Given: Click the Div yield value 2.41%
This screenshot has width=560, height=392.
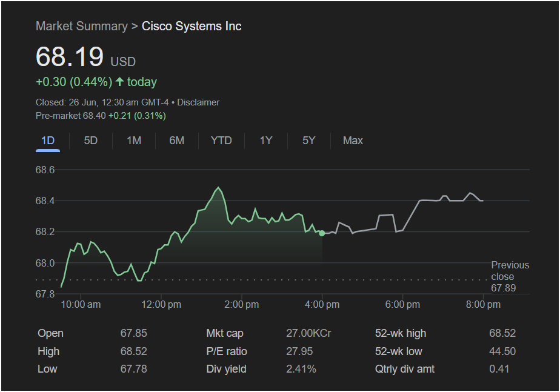Looking at the screenshot, I should (301, 369).
